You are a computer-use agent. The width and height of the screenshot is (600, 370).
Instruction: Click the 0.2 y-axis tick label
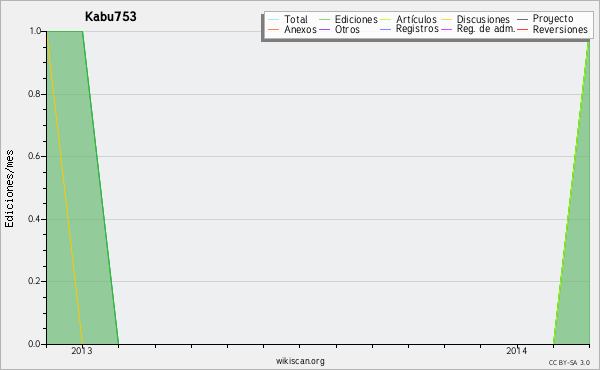34,281
